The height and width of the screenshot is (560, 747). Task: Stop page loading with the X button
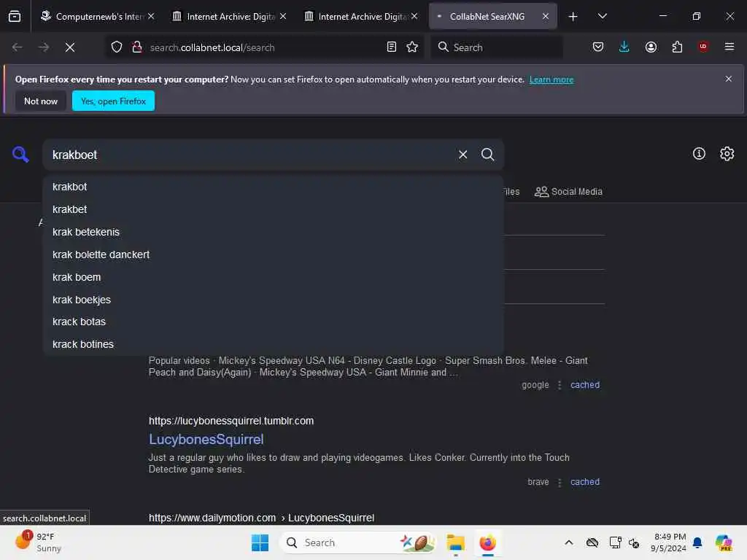(70, 47)
